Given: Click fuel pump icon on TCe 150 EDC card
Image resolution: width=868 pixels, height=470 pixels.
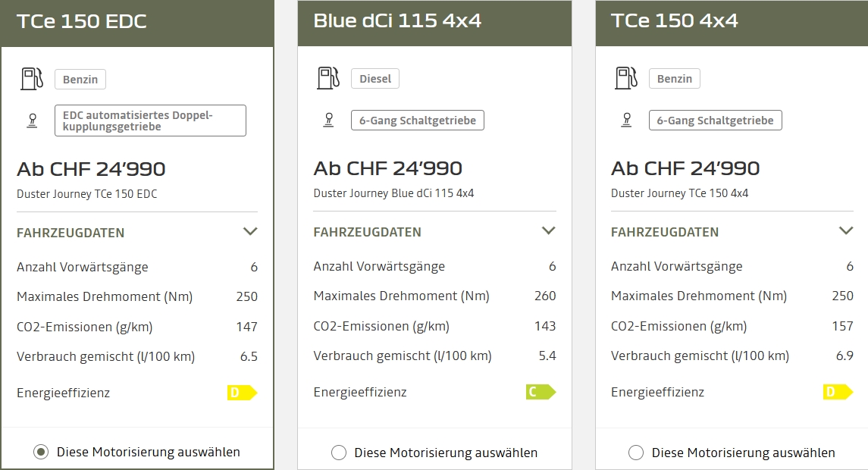Looking at the screenshot, I should pos(32,79).
